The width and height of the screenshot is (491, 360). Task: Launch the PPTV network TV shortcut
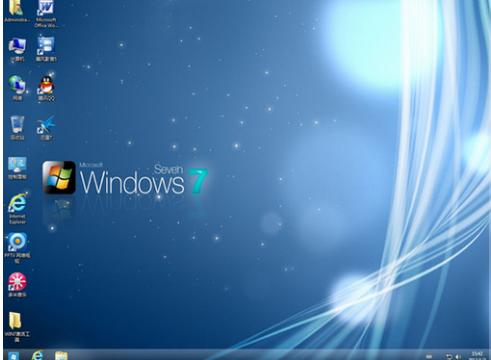click(17, 248)
